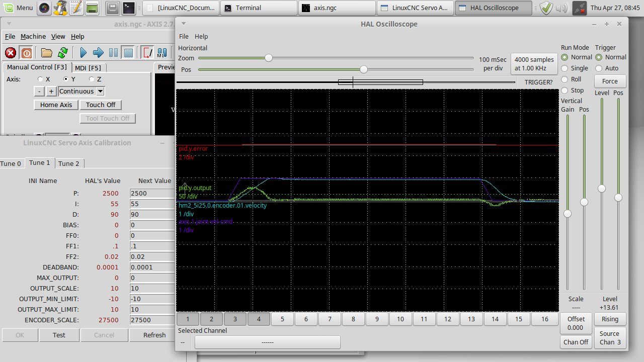Screen dimensions: 644x362
Task: Open the Linux Mint Menu
Action: click(18, 8)
